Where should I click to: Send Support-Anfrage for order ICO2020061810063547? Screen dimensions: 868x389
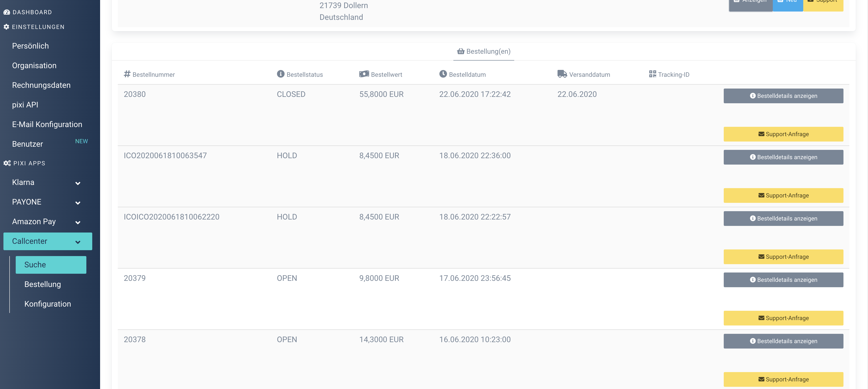click(783, 195)
